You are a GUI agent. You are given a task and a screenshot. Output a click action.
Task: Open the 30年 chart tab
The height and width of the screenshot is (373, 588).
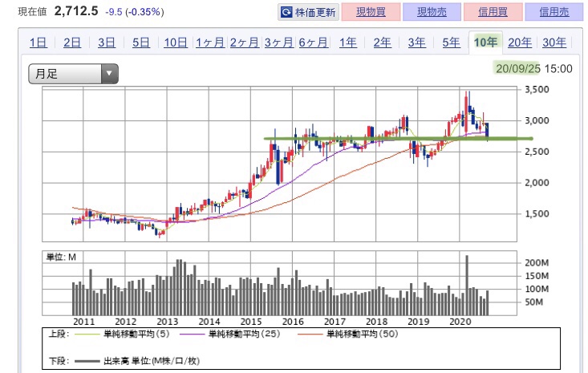(x=554, y=43)
